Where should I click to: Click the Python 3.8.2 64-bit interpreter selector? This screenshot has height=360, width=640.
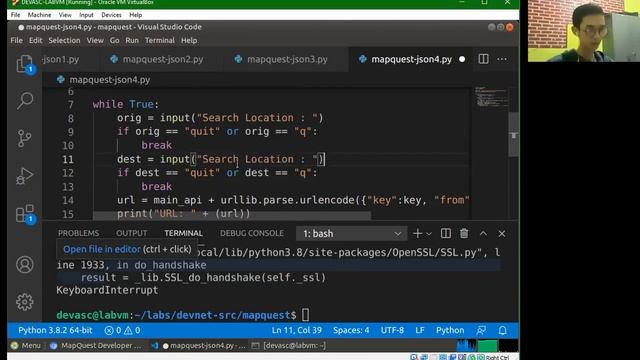coord(55,330)
